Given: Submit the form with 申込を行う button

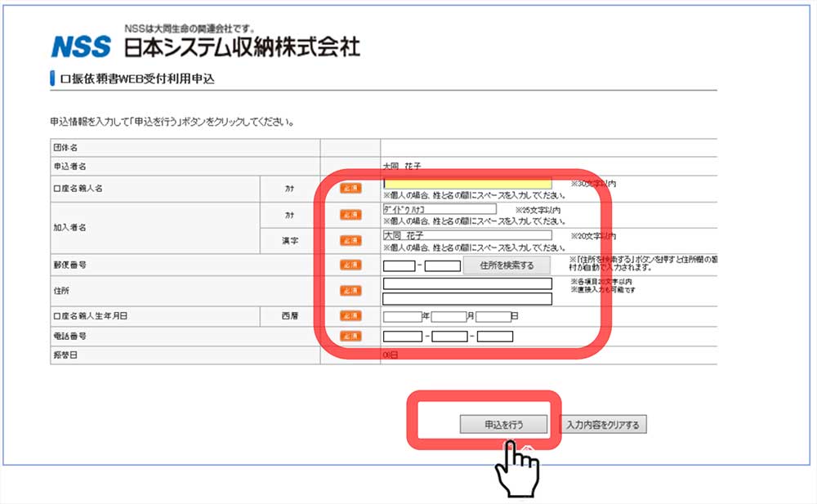Looking at the screenshot, I should tap(503, 425).
